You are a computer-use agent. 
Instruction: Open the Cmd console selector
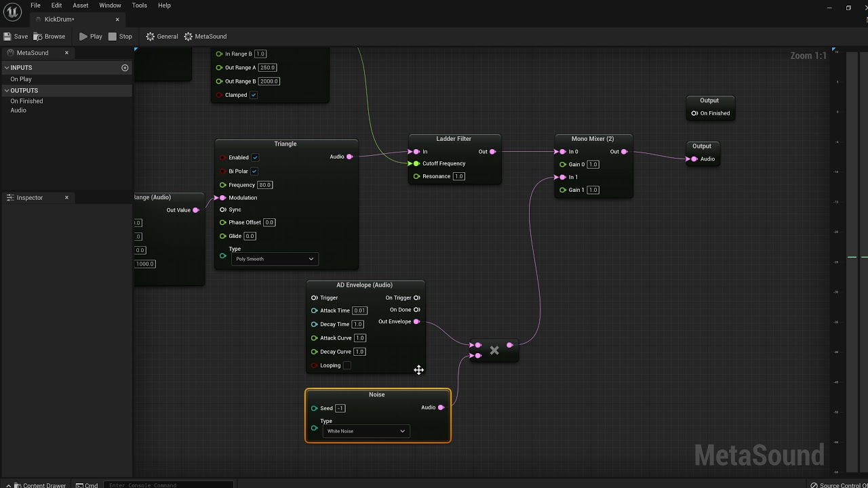tap(87, 485)
